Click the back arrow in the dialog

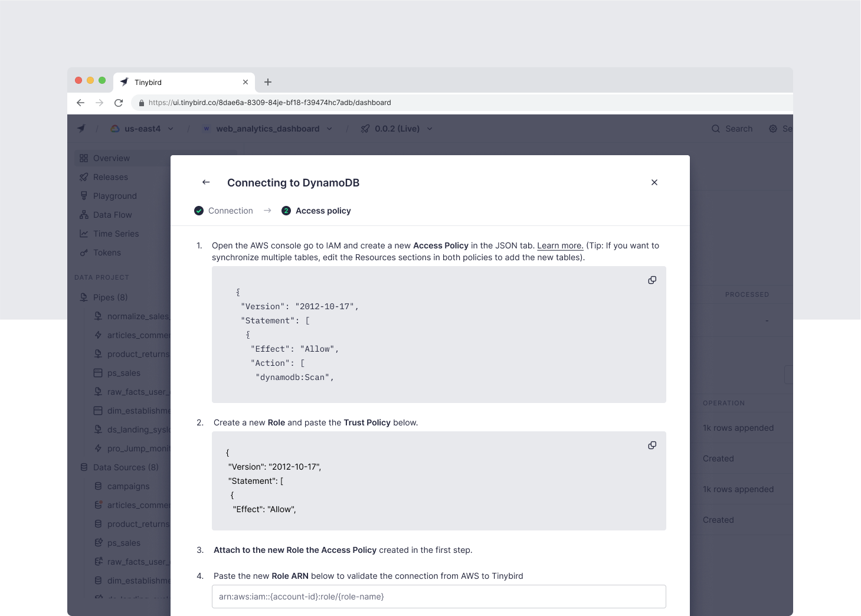[206, 182]
